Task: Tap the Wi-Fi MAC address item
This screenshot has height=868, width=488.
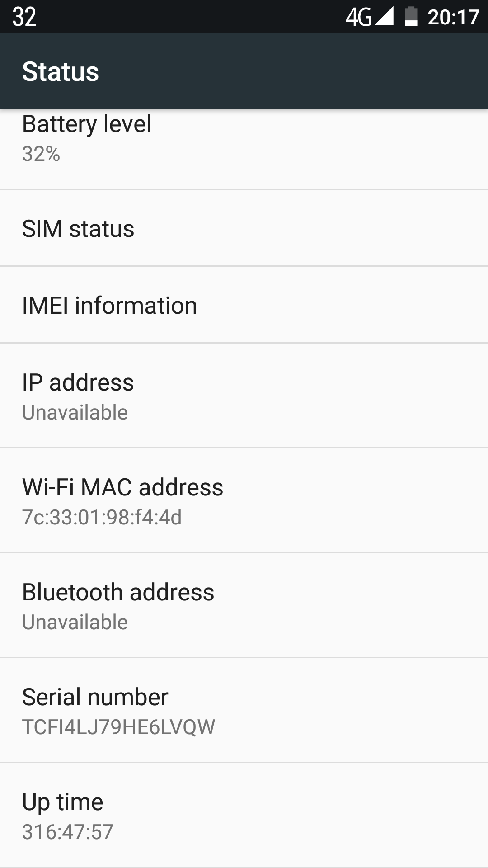Action: tap(244, 501)
